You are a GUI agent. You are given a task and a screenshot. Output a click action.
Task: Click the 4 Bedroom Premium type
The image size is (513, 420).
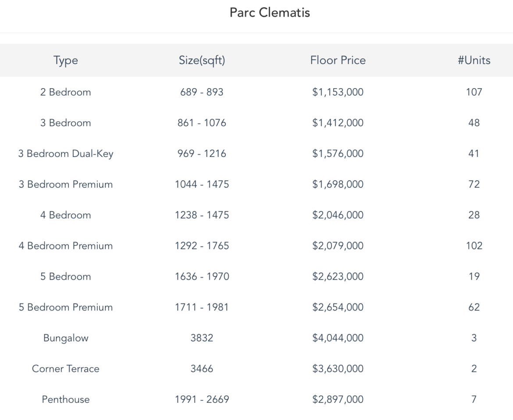click(65, 246)
